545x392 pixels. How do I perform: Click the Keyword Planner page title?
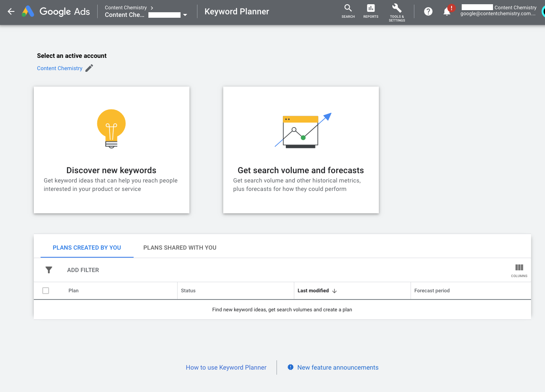(x=237, y=12)
